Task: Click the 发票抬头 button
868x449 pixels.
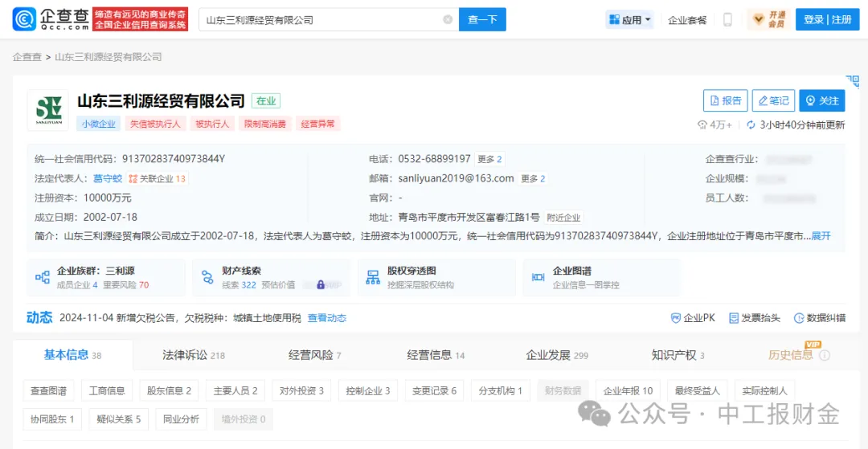Action: pyautogui.click(x=755, y=318)
